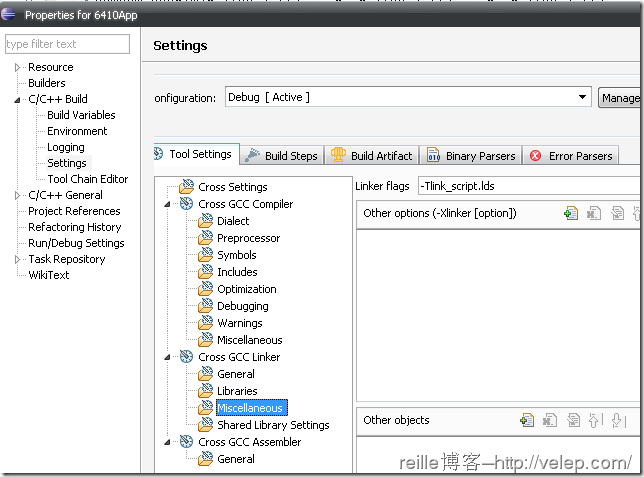Image resolution: width=644 pixels, height=477 pixels.
Task: Collapse the Cross GCC Compiler tree node
Action: pos(168,204)
